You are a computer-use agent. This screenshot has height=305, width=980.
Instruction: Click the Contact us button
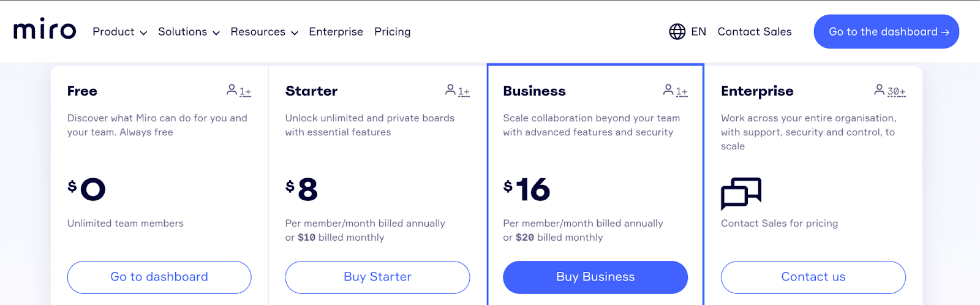click(x=813, y=277)
